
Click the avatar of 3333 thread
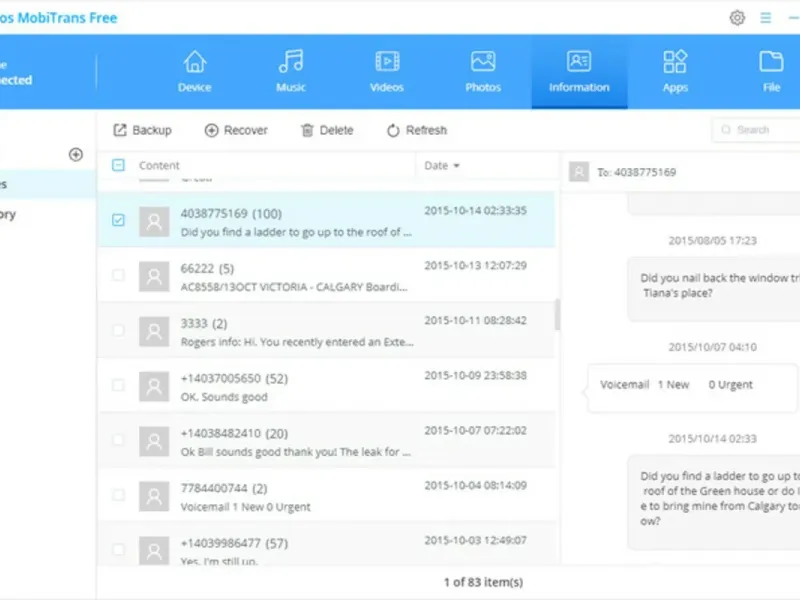point(154,332)
